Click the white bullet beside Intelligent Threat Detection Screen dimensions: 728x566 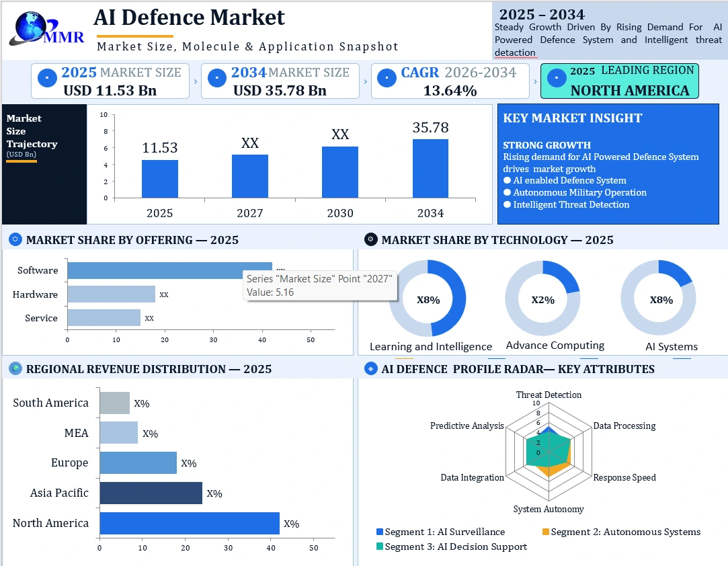click(x=507, y=204)
